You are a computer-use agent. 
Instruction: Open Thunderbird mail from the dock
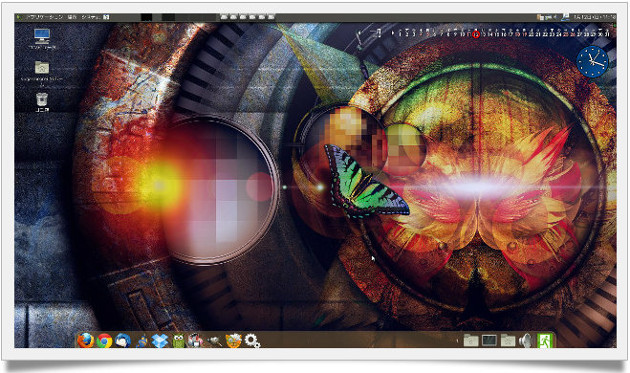point(123,341)
